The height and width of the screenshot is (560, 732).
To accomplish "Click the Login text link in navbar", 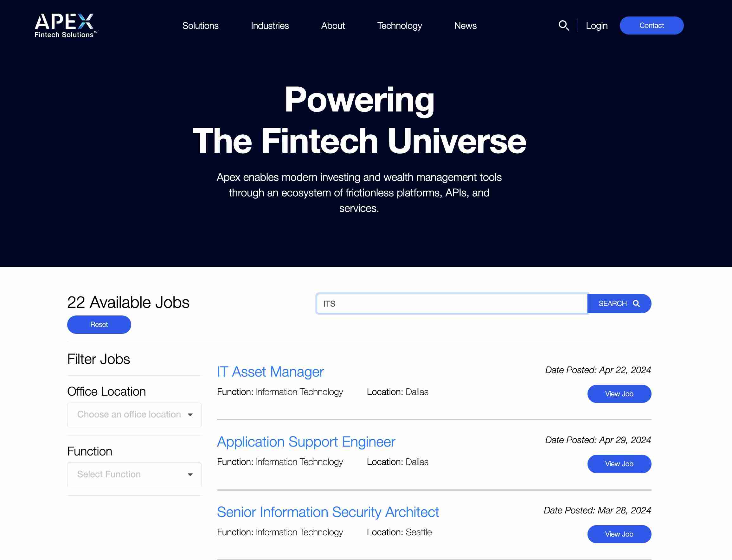I will pyautogui.click(x=597, y=25).
